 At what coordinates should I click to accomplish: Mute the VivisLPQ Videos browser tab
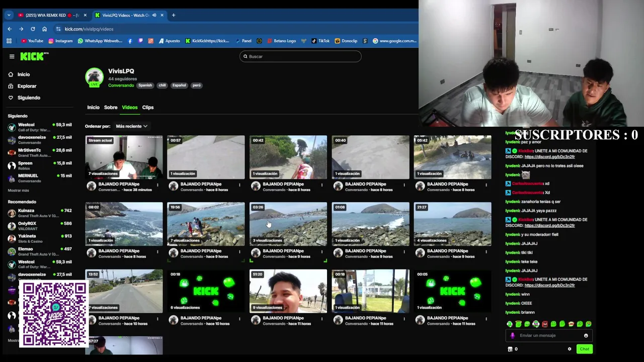[154, 15]
